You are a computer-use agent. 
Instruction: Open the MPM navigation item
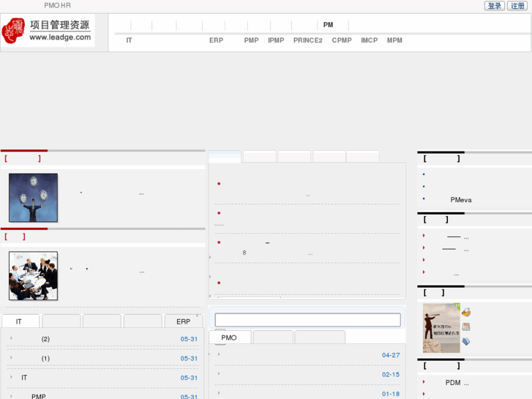point(394,40)
